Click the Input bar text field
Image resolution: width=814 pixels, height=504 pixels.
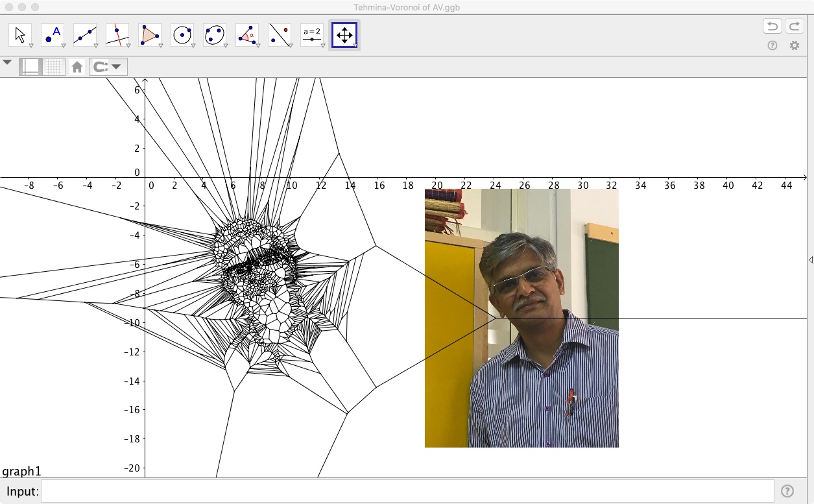[x=407, y=492]
